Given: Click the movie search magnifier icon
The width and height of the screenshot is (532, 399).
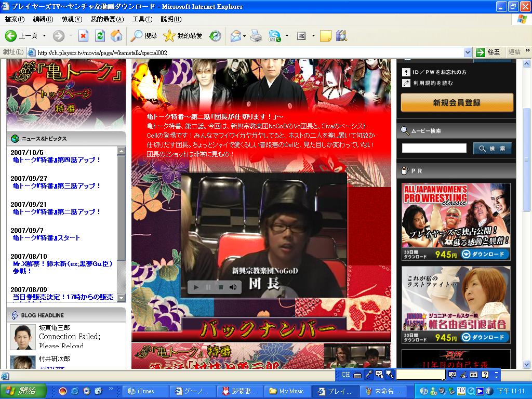Looking at the screenshot, I should (x=404, y=130).
